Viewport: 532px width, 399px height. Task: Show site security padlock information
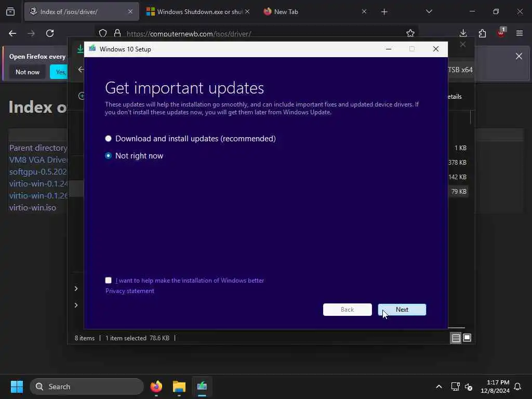pyautogui.click(x=117, y=33)
